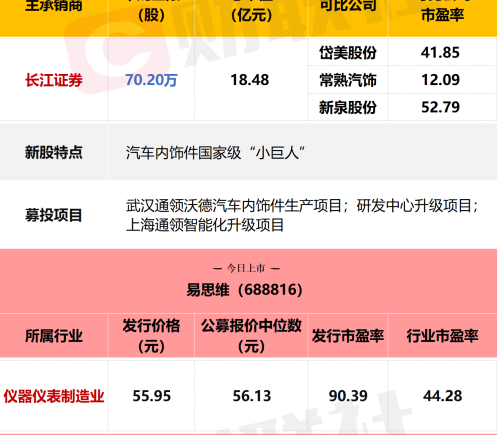Click the 募投项目 row label
This screenshot has width=499, height=435.
click(x=54, y=215)
